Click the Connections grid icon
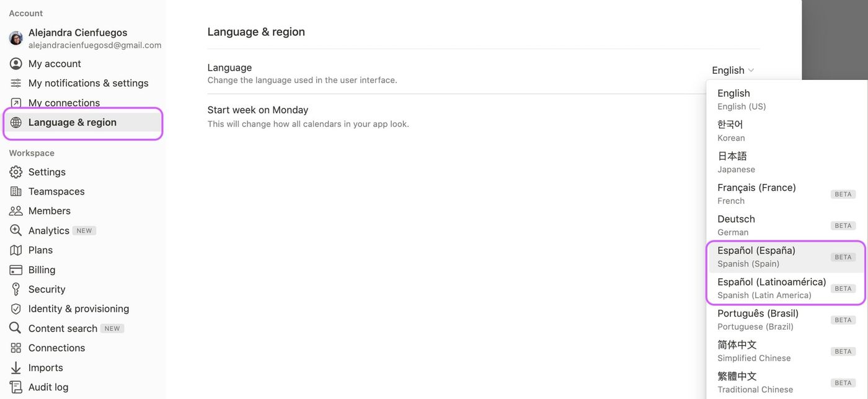The width and height of the screenshot is (868, 399). point(16,348)
